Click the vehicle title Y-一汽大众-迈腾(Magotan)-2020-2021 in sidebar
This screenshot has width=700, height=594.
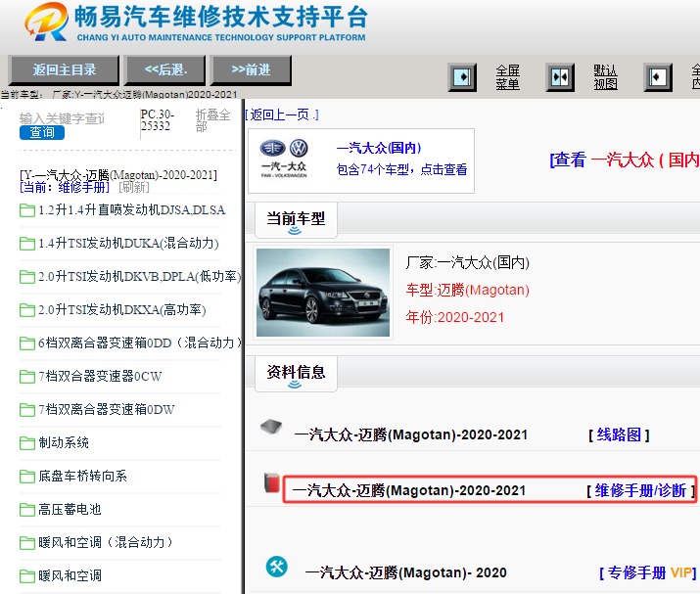(x=118, y=174)
